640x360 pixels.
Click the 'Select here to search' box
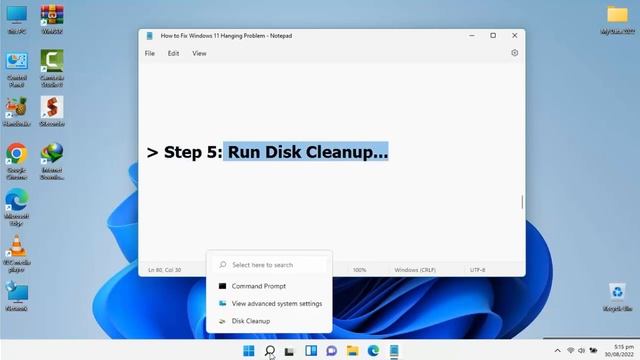[x=270, y=265]
